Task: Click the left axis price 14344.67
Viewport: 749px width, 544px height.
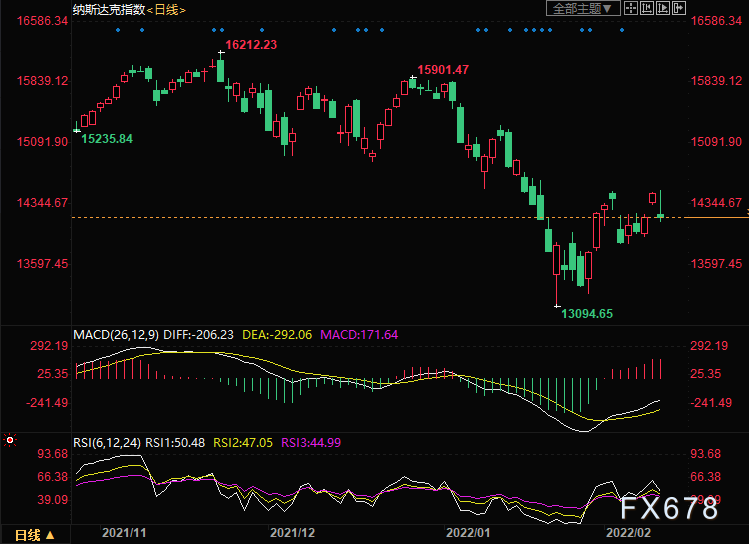Action: click(x=43, y=203)
